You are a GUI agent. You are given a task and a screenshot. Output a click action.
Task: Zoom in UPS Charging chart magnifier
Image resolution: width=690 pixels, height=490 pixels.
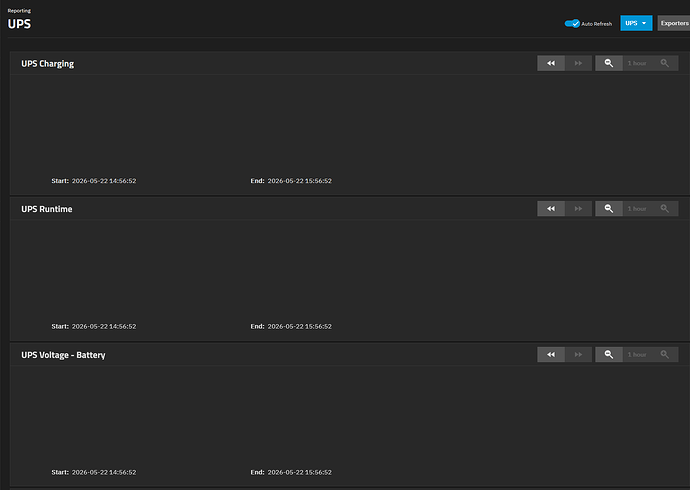click(664, 63)
